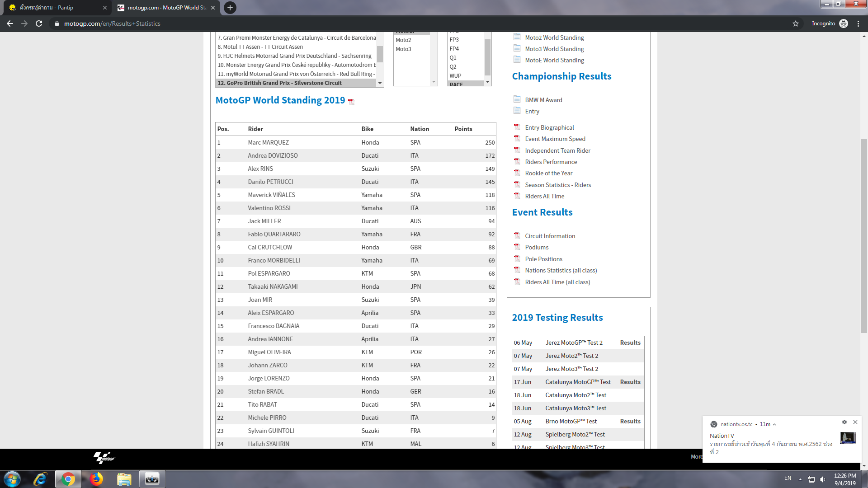Click the PDF icon beside Podiums

(x=517, y=247)
